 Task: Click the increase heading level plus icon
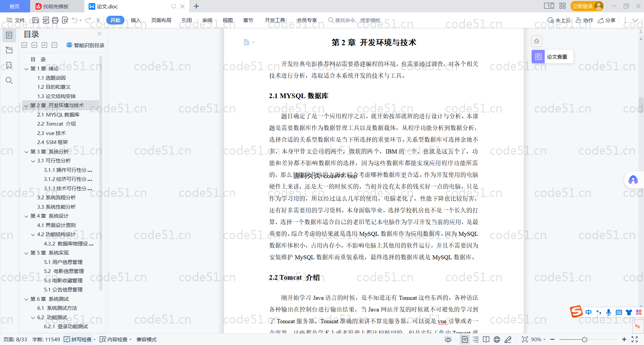(44, 45)
